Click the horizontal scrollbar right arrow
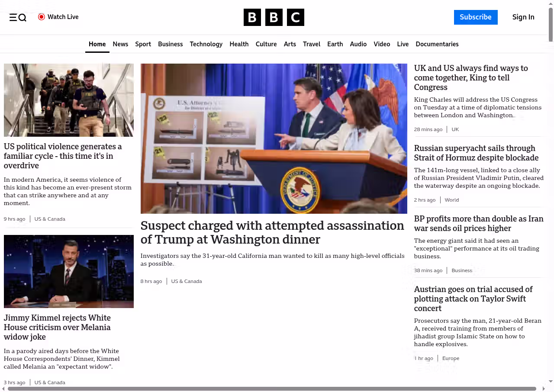This screenshot has height=392, width=554. click(544, 389)
